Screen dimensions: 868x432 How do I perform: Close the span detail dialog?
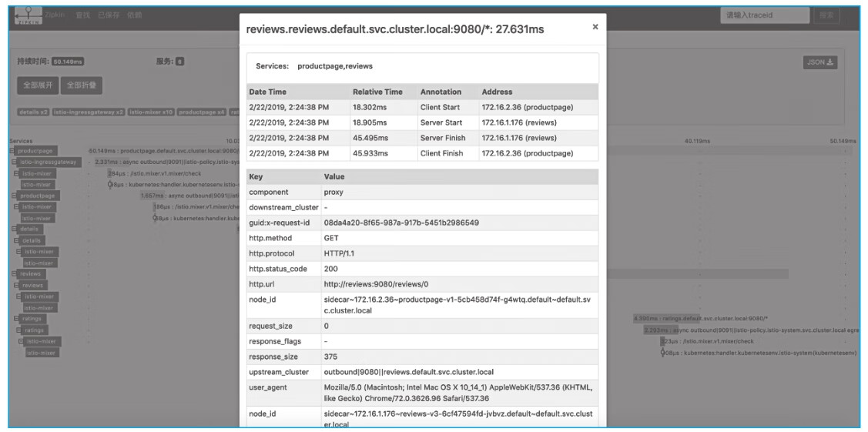point(595,26)
